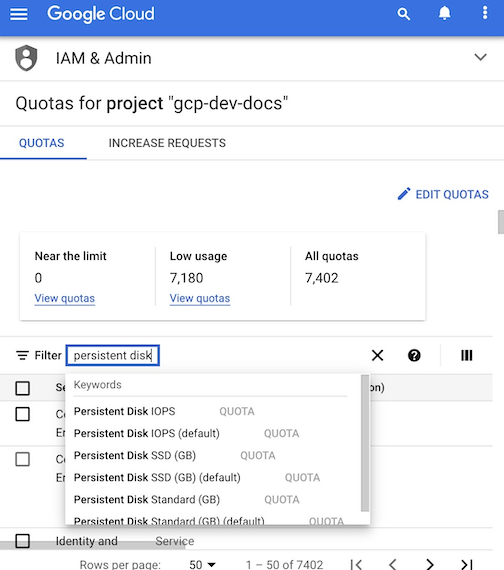Open the three-dot more options menu
This screenshot has height=570, width=504.
[485, 13]
